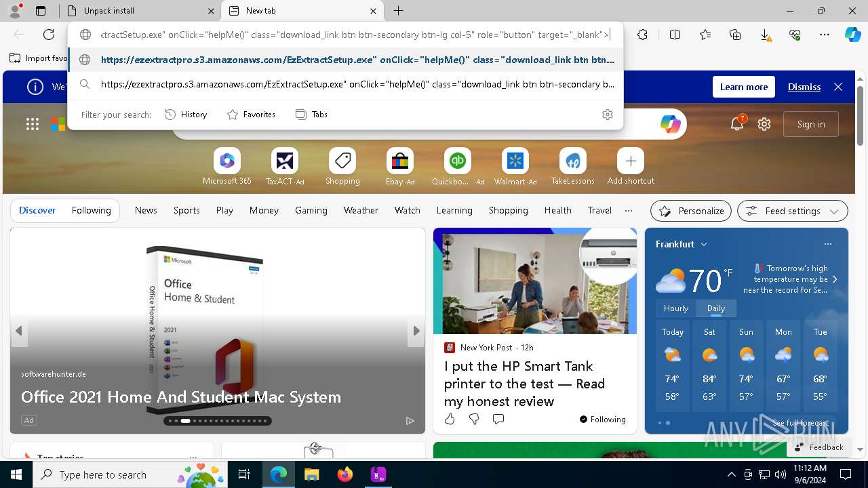Viewport: 868px width, 488px height.
Task: Open the app launcher grid icon
Action: (32, 124)
